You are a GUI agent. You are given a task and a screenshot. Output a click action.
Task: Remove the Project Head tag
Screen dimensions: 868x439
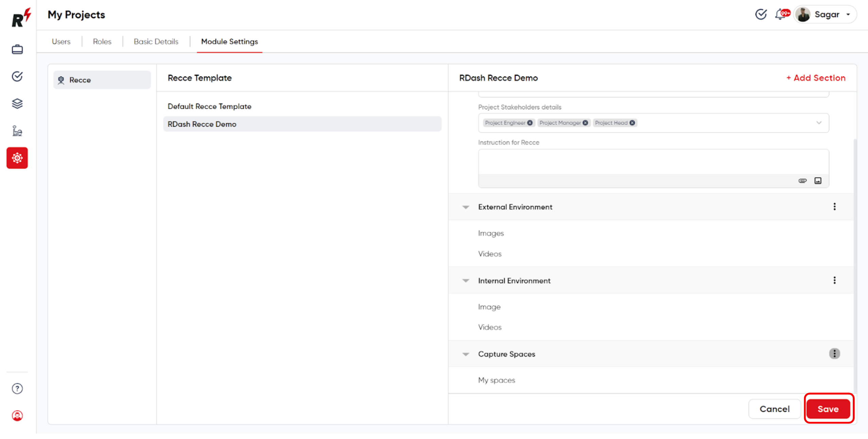pyautogui.click(x=632, y=123)
